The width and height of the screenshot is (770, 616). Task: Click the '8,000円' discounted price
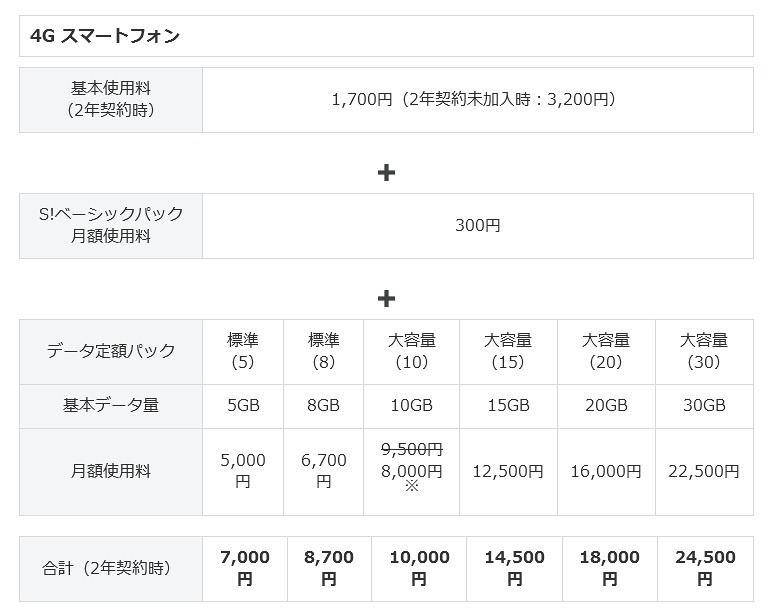tap(412, 472)
